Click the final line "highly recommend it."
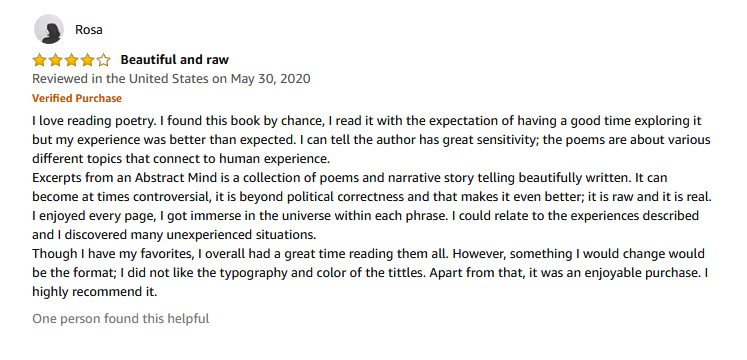 click(95, 292)
